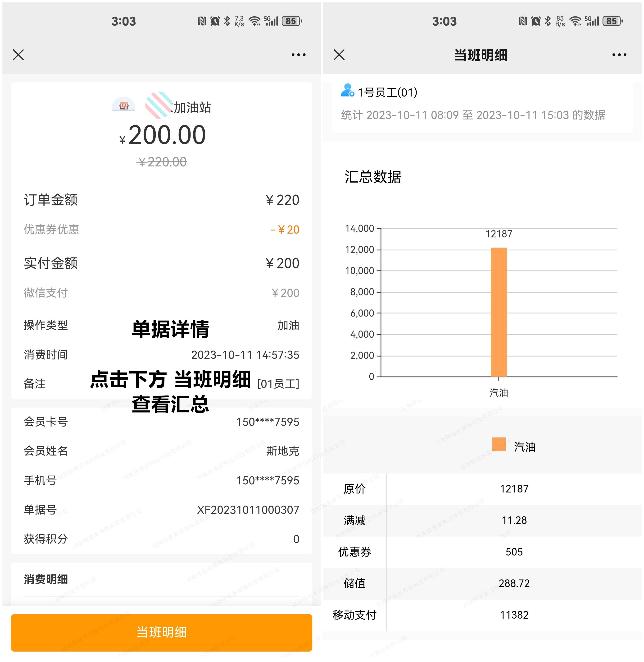644x662 pixels.
Task: Tap the 统计 date range text
Action: [x=473, y=115]
